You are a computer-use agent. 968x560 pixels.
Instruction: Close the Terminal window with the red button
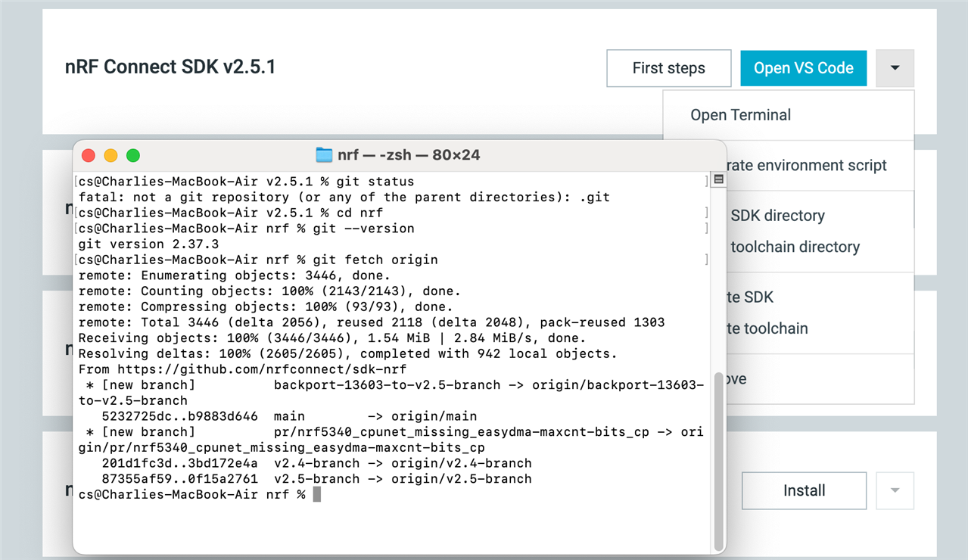[89, 156]
